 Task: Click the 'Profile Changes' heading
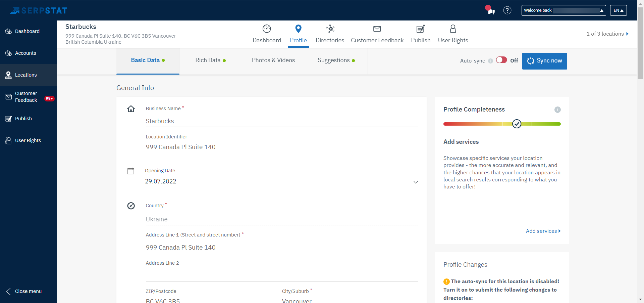pyautogui.click(x=465, y=265)
